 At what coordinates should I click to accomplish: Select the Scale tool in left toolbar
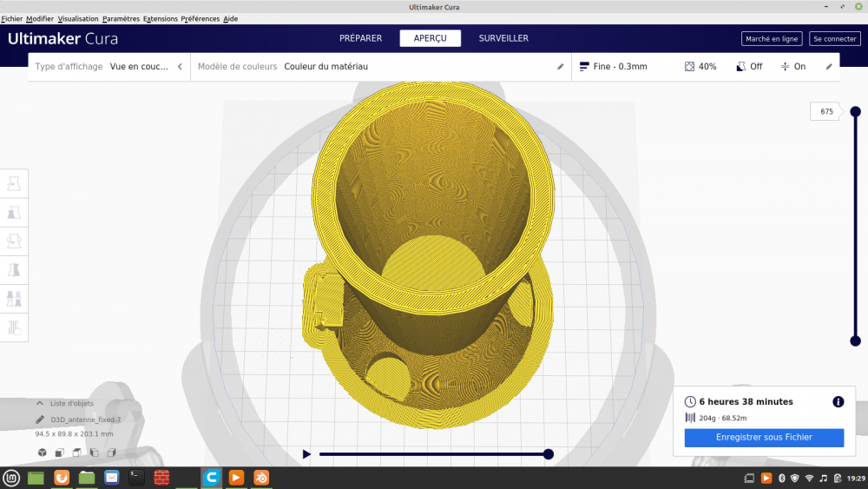pyautogui.click(x=14, y=213)
